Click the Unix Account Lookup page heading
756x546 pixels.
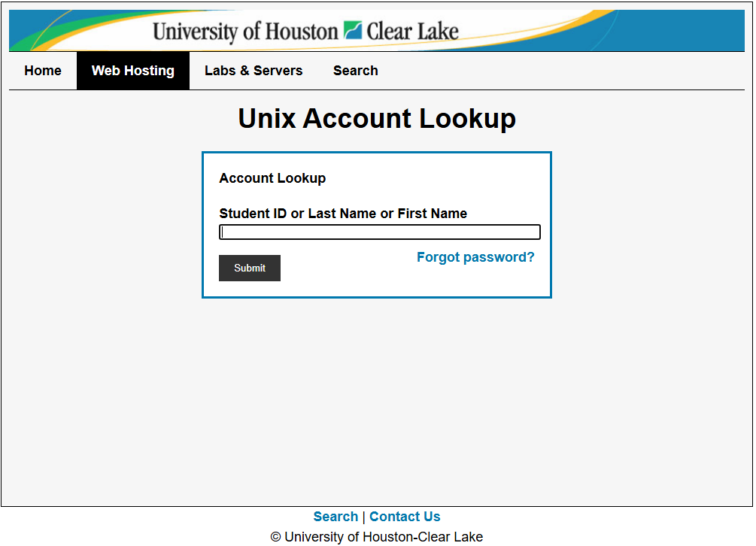pyautogui.click(x=376, y=118)
